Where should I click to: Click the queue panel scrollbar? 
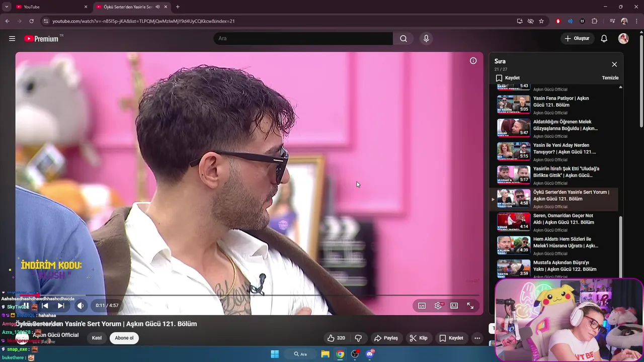[620, 246]
